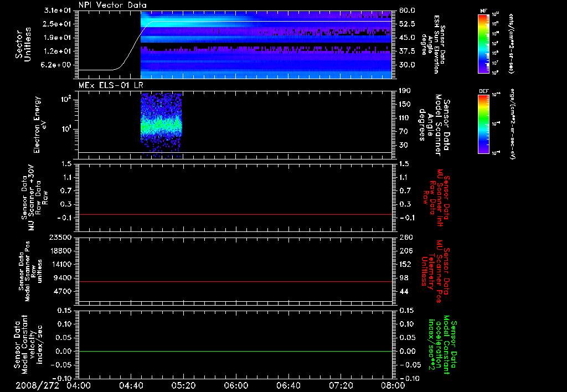The image size is (567, 392).
Task: Click the "3.1e+01" sector tick value
Action: (x=58, y=11)
